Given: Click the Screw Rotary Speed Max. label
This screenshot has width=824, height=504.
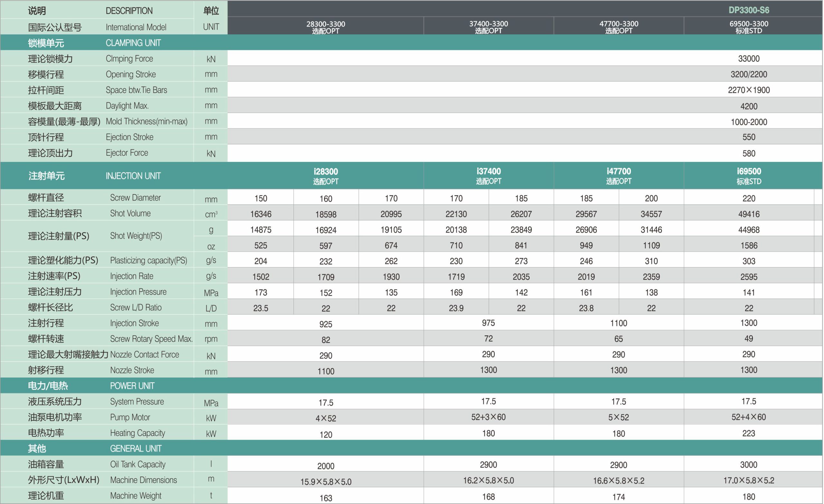Looking at the screenshot, I should tap(151, 339).
